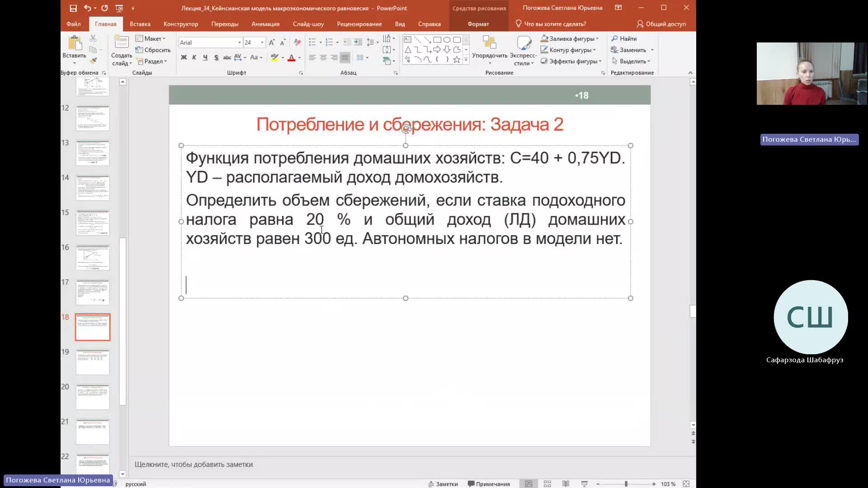Toggle the Примечания comments pane
Screen dimensions: 868x488
point(489,484)
